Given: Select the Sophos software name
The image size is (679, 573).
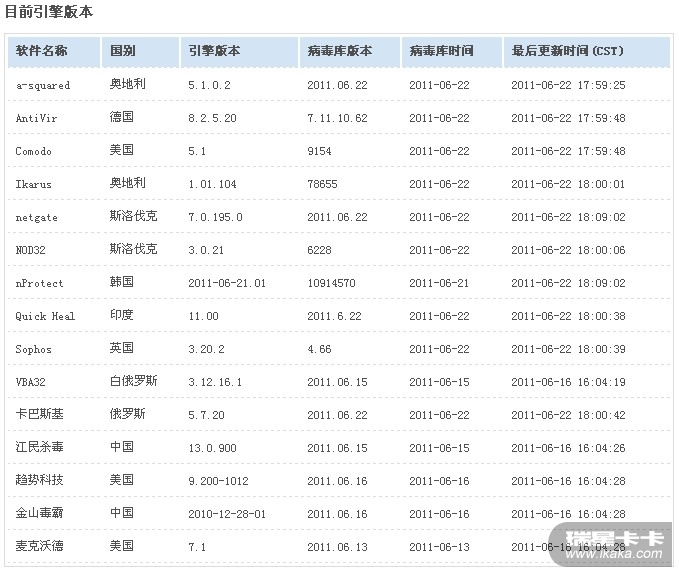Looking at the screenshot, I should point(33,349).
